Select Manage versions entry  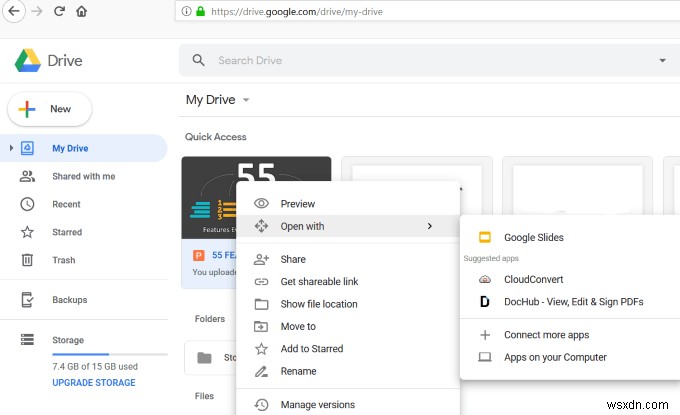[348, 405]
